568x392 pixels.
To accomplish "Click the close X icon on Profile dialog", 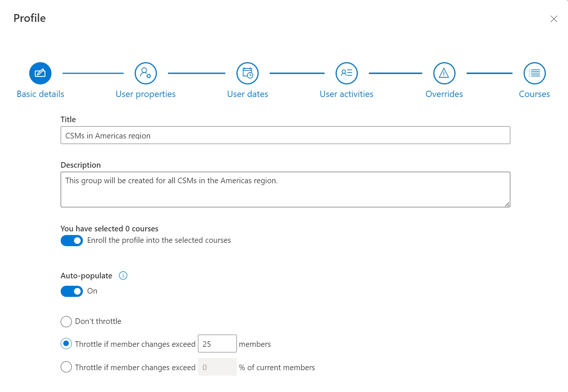I will 554,19.
